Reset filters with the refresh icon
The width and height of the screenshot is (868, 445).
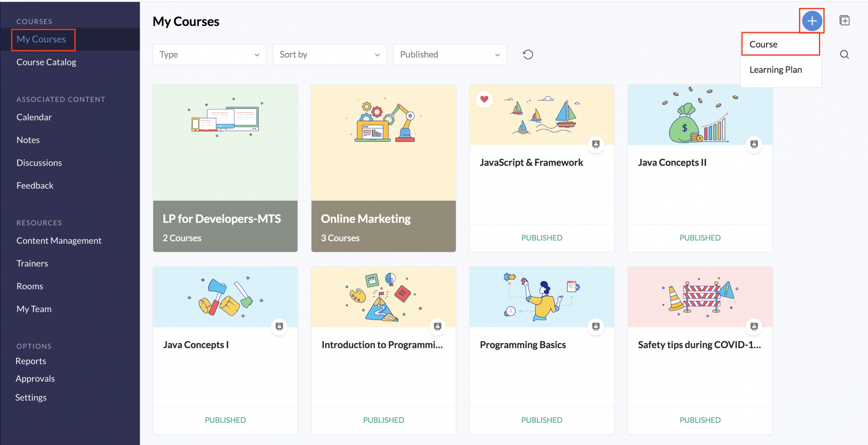528,55
